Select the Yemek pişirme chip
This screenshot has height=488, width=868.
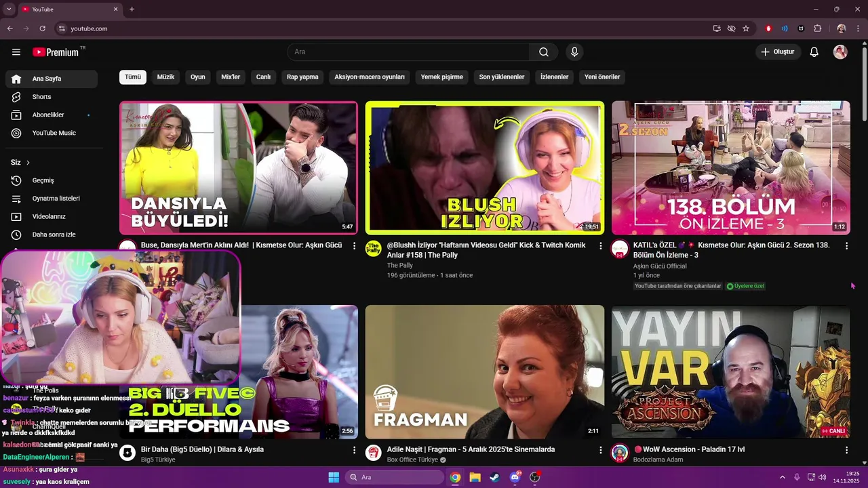442,77
